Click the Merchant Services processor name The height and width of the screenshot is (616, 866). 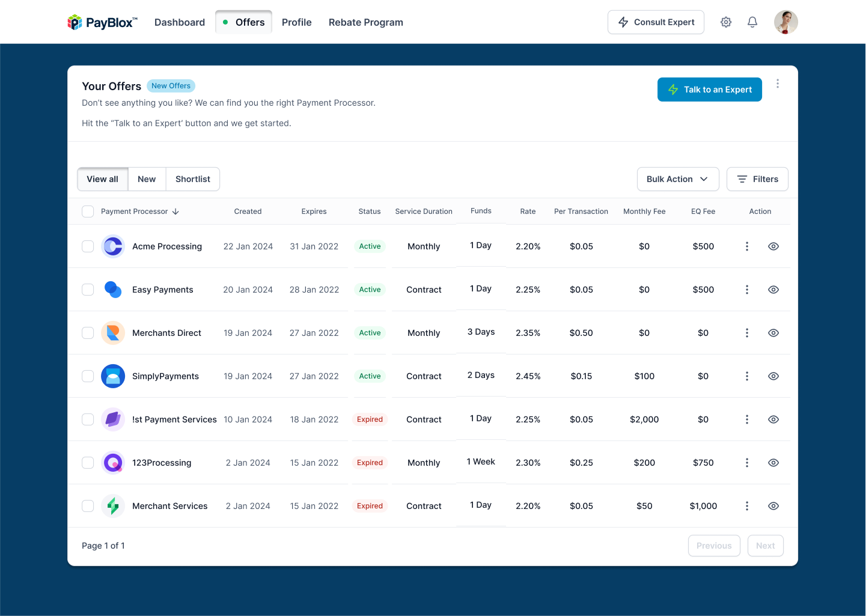(170, 506)
